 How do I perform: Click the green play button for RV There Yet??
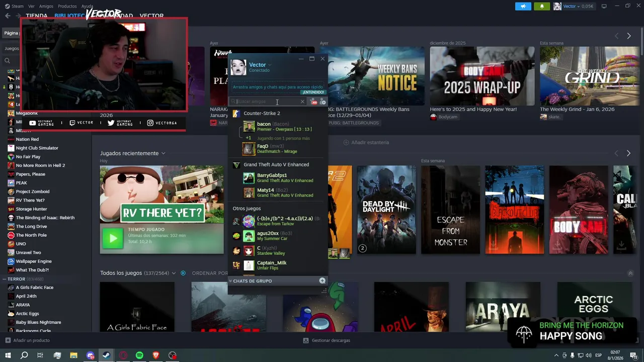(113, 238)
